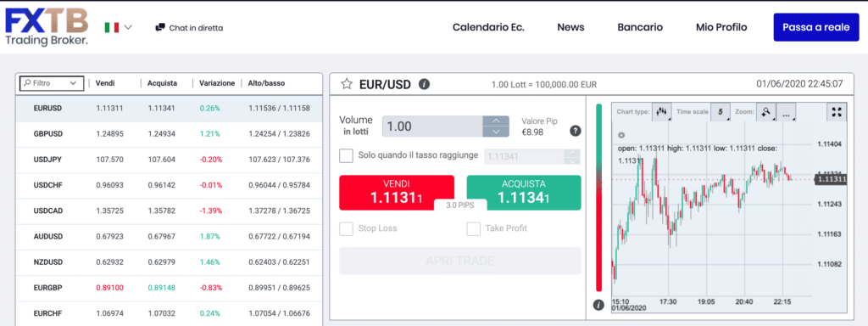Click the green-red sentiment bar
The image size is (868, 326).
[x=598, y=197]
